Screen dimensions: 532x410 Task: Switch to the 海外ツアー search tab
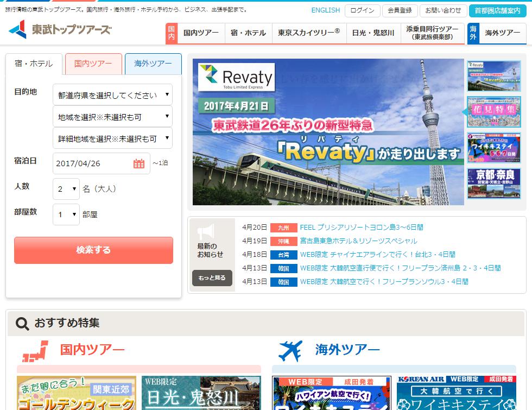(153, 64)
